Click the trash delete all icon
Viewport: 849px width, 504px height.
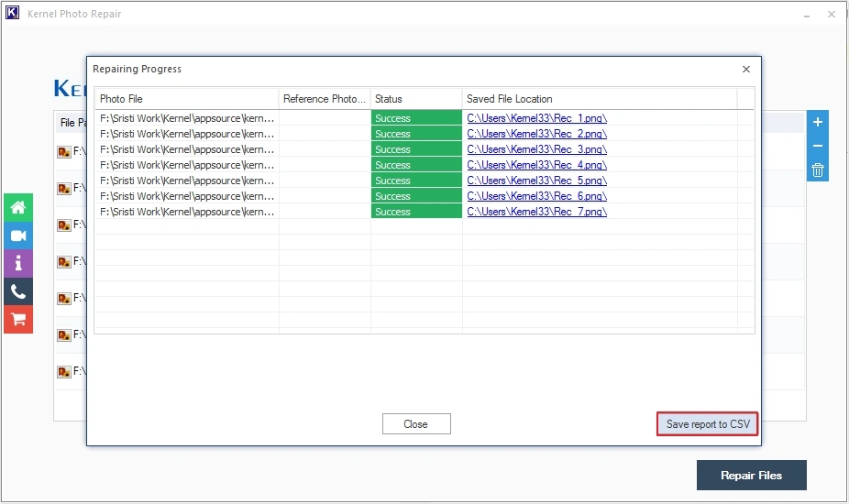[818, 170]
